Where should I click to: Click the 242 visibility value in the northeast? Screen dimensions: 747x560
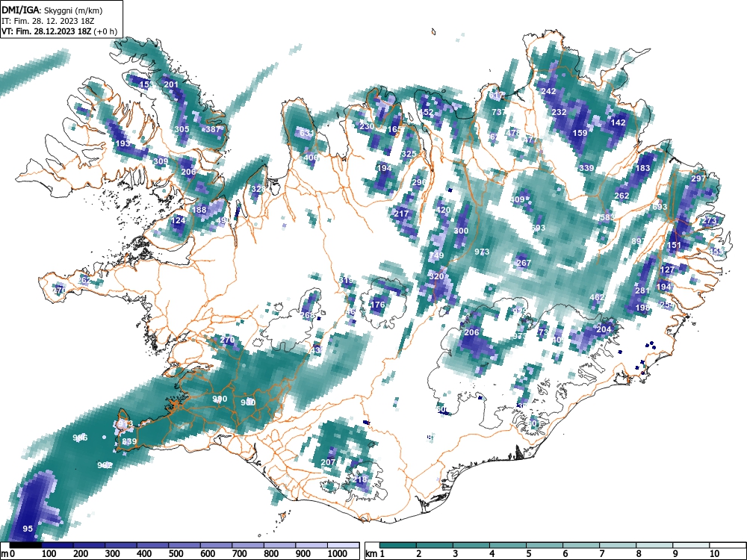pyautogui.click(x=549, y=91)
